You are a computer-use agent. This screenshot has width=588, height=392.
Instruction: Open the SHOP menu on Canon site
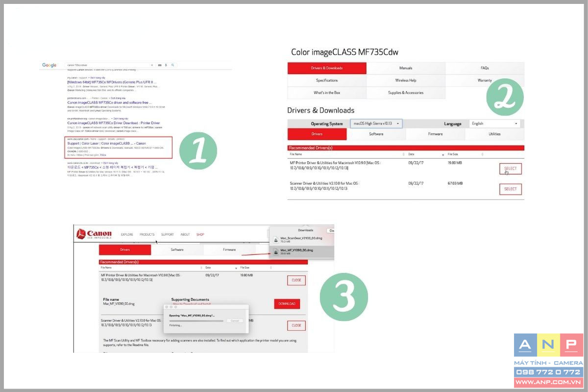[200, 235]
